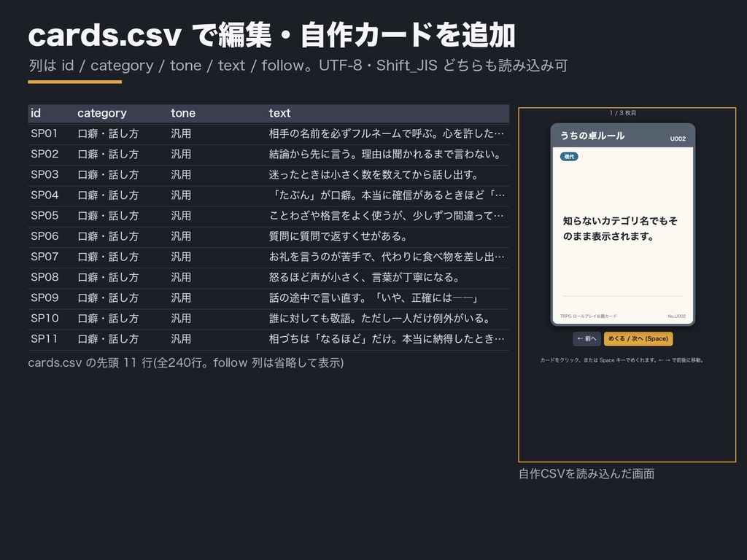
Task: Click the 現代 tag on the card
Action: pyautogui.click(x=569, y=157)
